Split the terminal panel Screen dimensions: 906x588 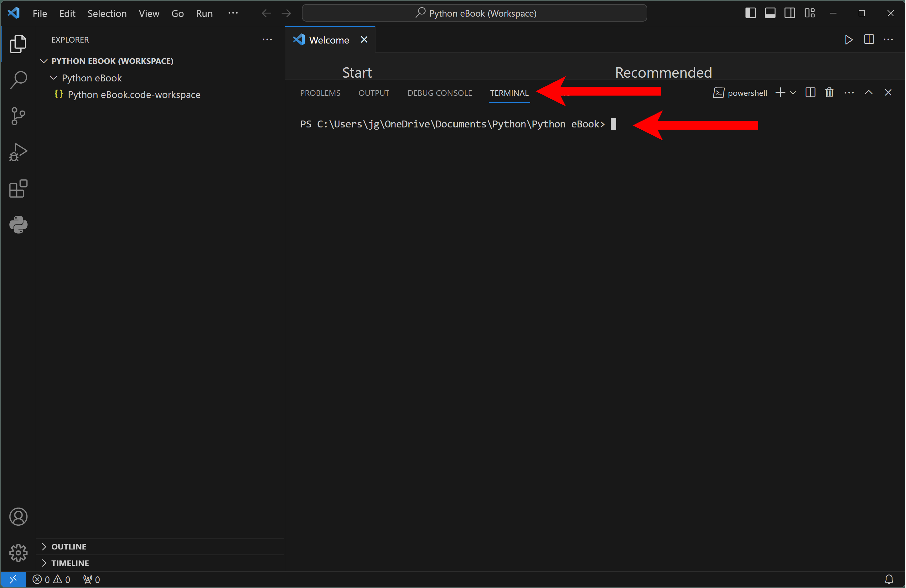click(810, 92)
